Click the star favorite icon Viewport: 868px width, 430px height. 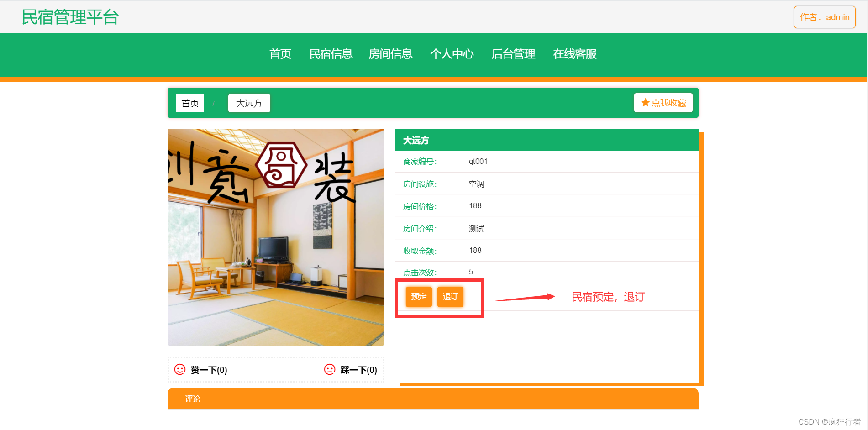point(645,103)
